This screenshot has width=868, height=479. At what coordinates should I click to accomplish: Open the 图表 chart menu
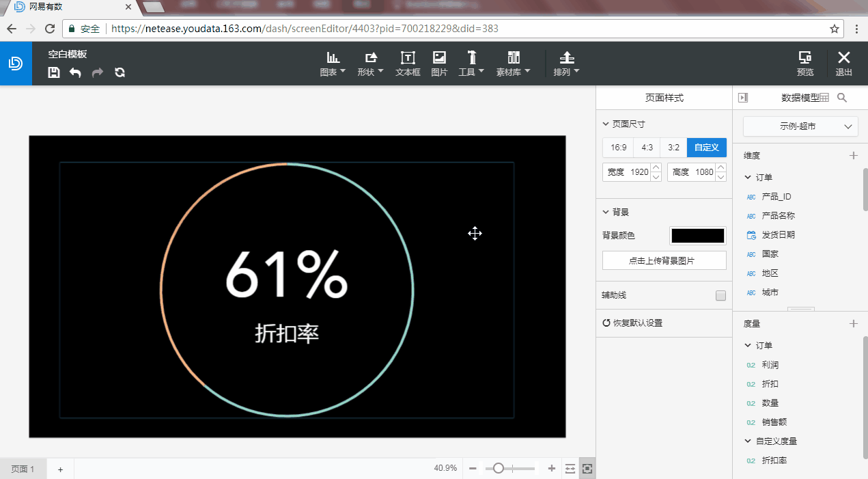pyautogui.click(x=333, y=64)
